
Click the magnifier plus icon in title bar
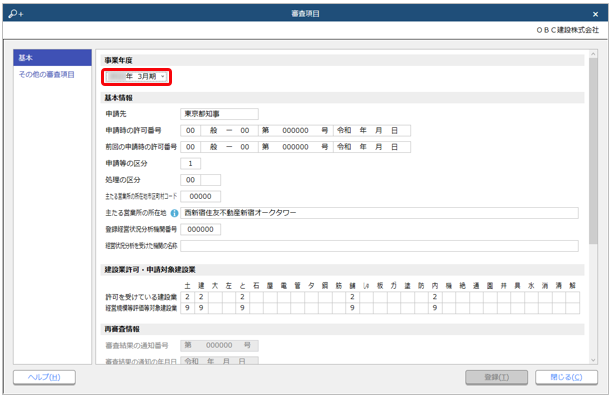[x=16, y=14]
